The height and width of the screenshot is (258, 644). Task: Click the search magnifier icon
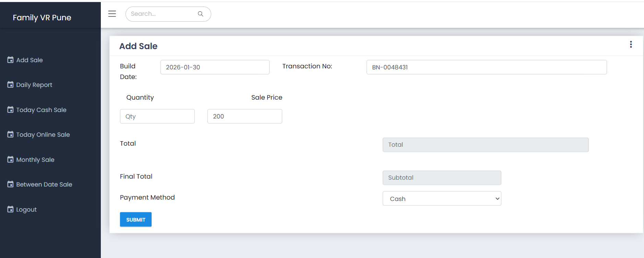click(x=201, y=14)
